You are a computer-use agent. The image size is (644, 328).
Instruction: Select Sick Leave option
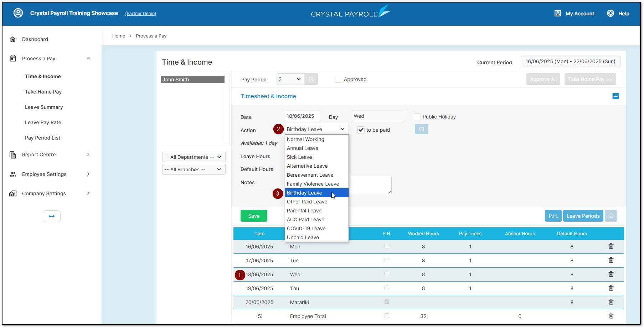(316, 157)
